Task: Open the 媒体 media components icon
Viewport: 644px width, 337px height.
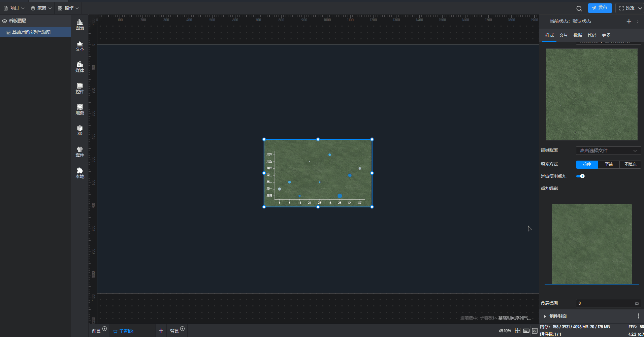Action: (x=80, y=67)
